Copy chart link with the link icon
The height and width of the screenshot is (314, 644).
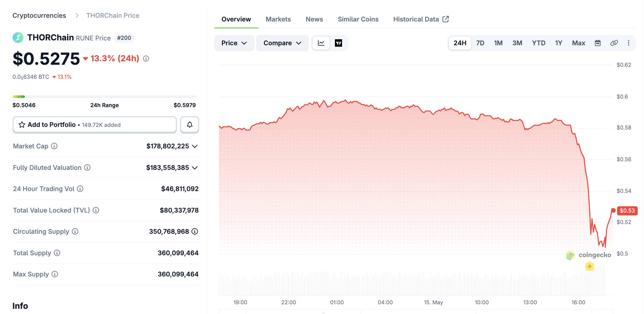[614, 43]
